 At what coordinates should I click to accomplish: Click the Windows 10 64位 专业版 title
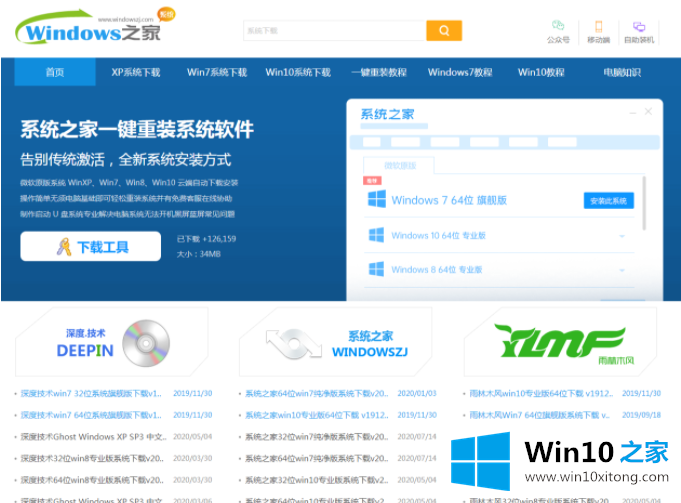click(438, 235)
